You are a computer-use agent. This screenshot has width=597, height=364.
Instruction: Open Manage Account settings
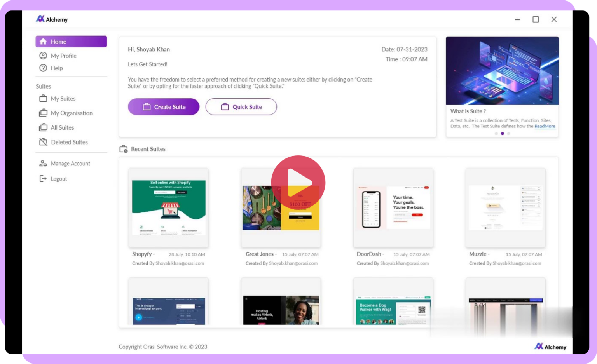(65, 164)
